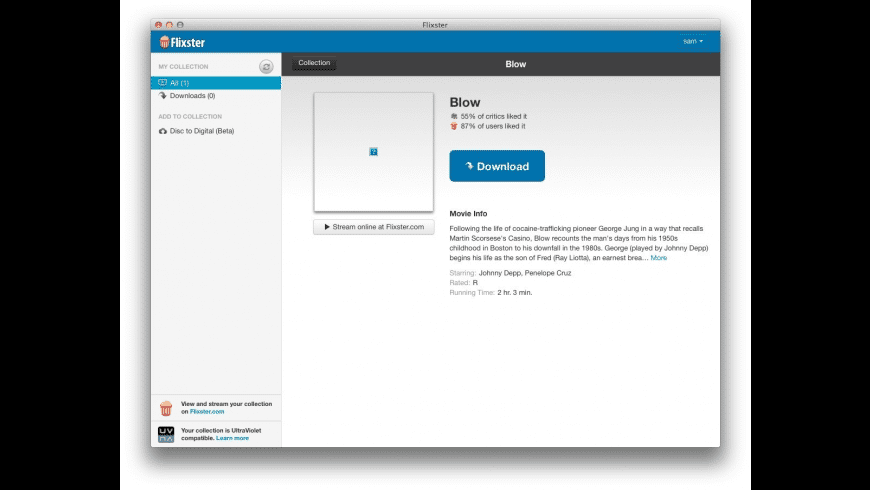Expand the description with the More link

[x=659, y=257]
